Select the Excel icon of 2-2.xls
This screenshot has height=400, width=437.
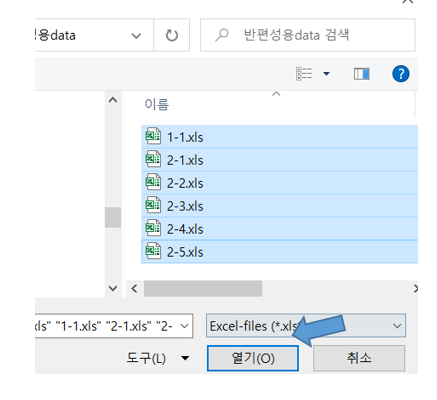(153, 182)
